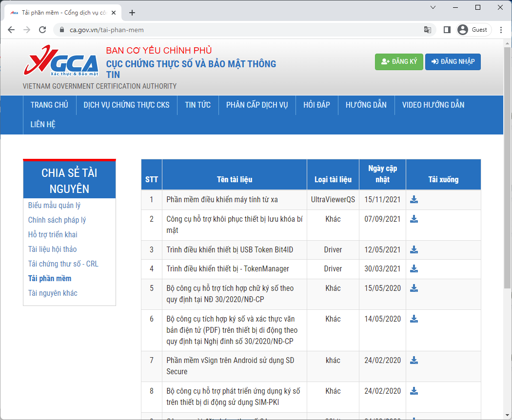Select the TIN TỨC menu item
This screenshot has width=512, height=420.
197,105
